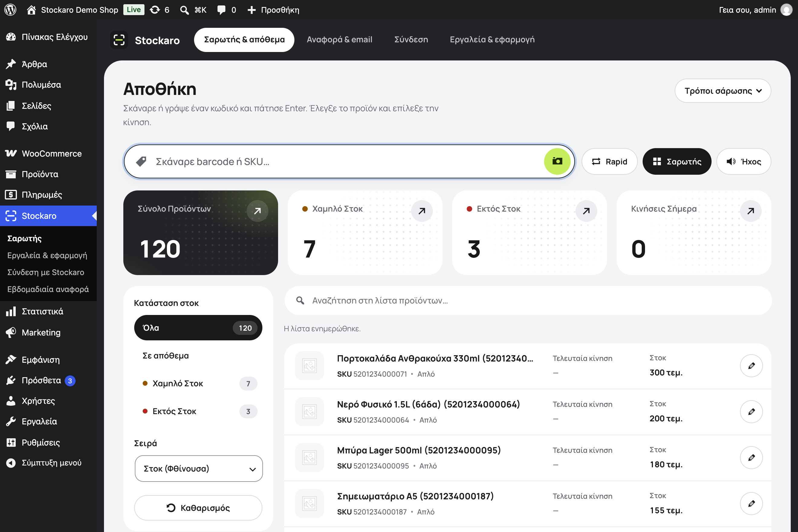Click the Νερό Φυσικό product thumbnail
This screenshot has height=532, width=798.
tap(310, 412)
